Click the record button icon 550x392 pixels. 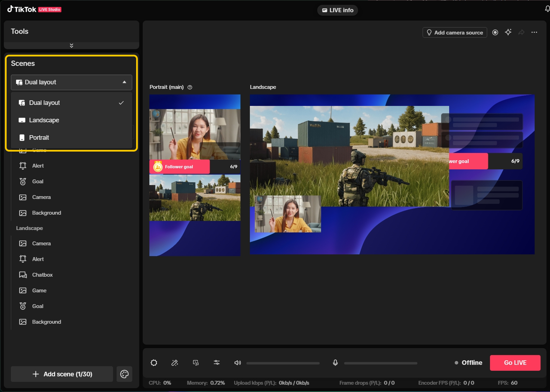(x=495, y=33)
